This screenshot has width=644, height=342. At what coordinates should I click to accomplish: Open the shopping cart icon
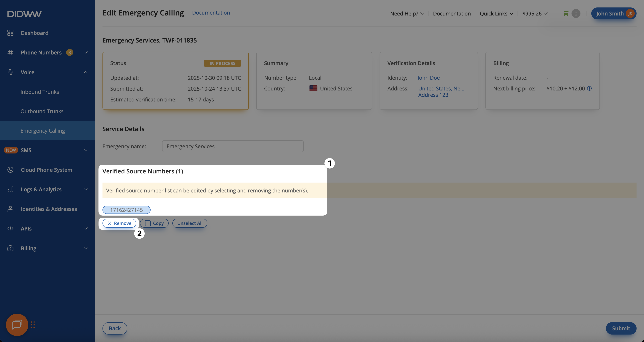(x=565, y=13)
